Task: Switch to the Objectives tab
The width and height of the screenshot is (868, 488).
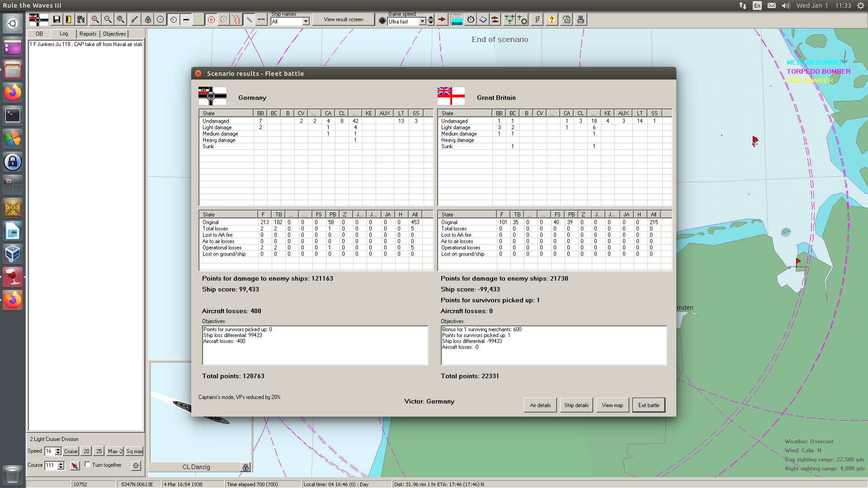Action: click(114, 34)
